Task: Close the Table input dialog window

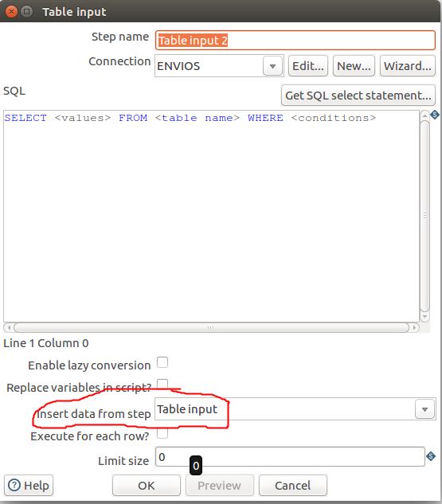Action: (x=11, y=12)
